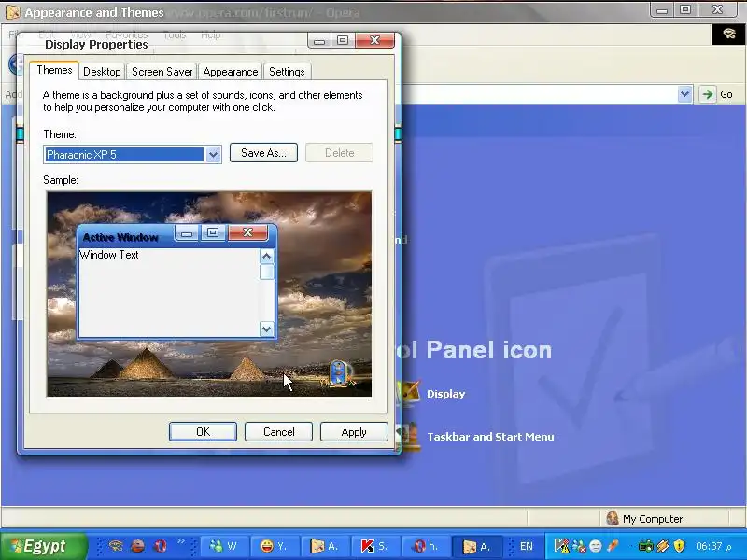Select the Themes tab

pos(54,71)
